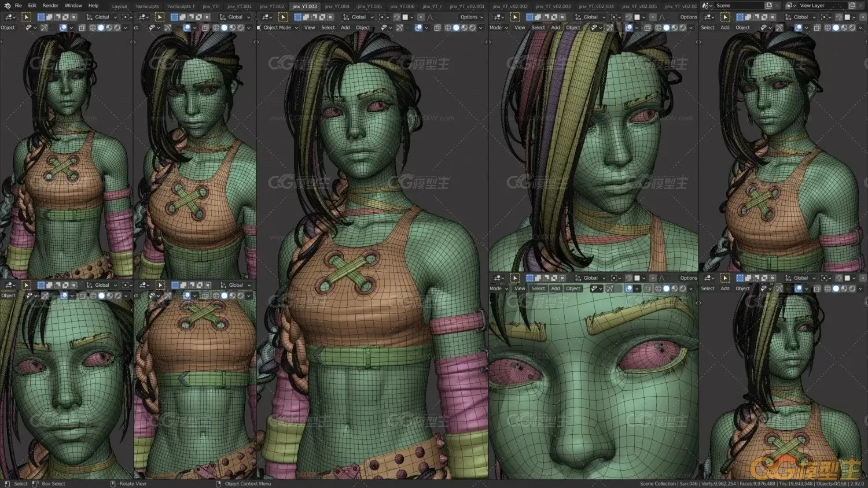
Task: Set solid shading in center viewport
Action: click(456, 27)
